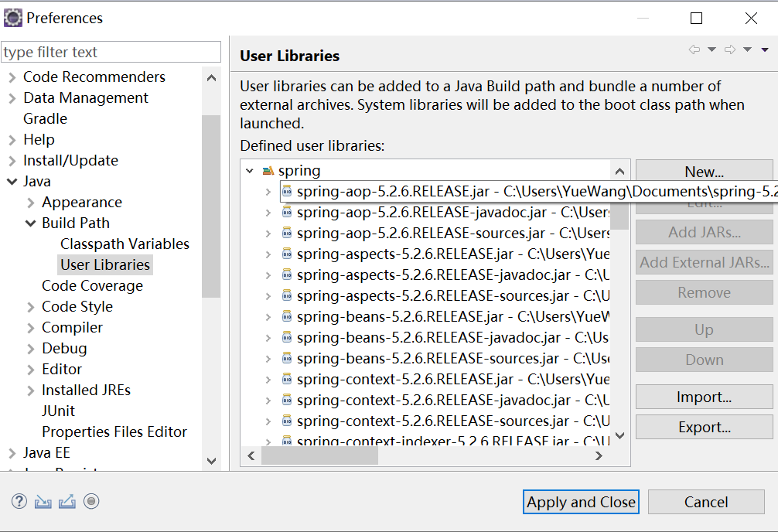Image resolution: width=778 pixels, height=532 pixels.
Task: Collapse the spring library node
Action: 249,171
